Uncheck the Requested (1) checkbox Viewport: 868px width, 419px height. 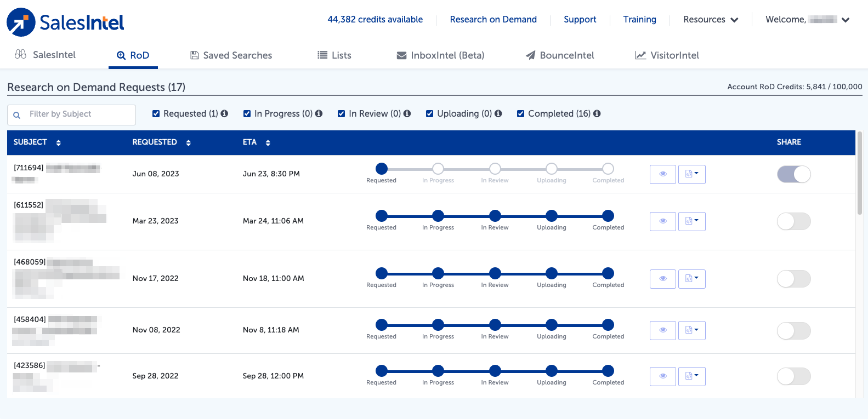156,114
